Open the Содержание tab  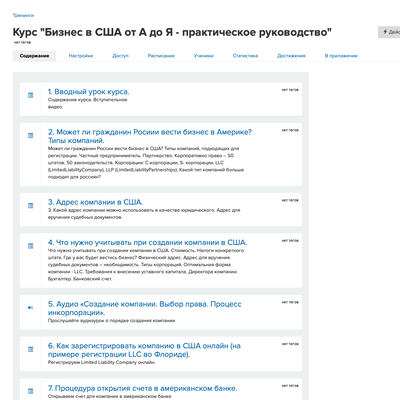(34, 56)
